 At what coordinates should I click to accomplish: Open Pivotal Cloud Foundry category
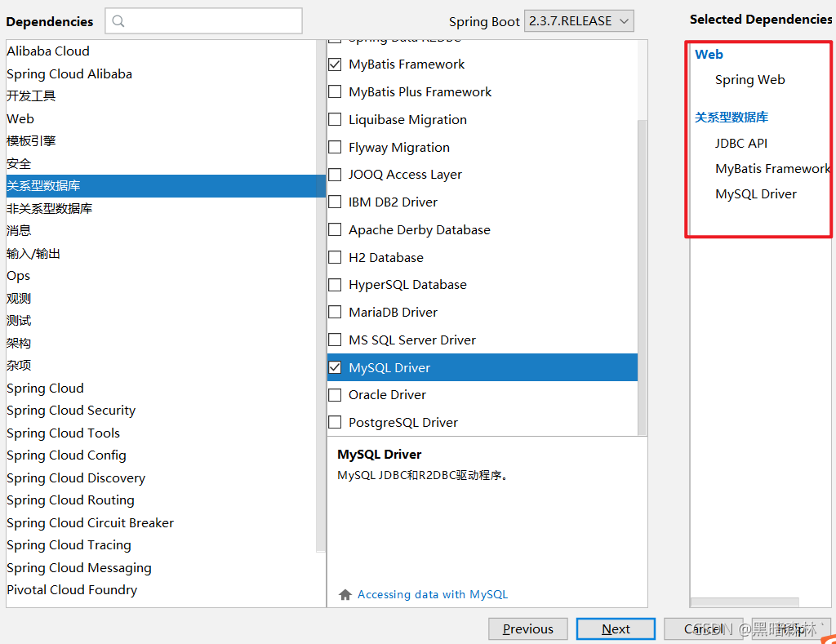tap(161, 590)
